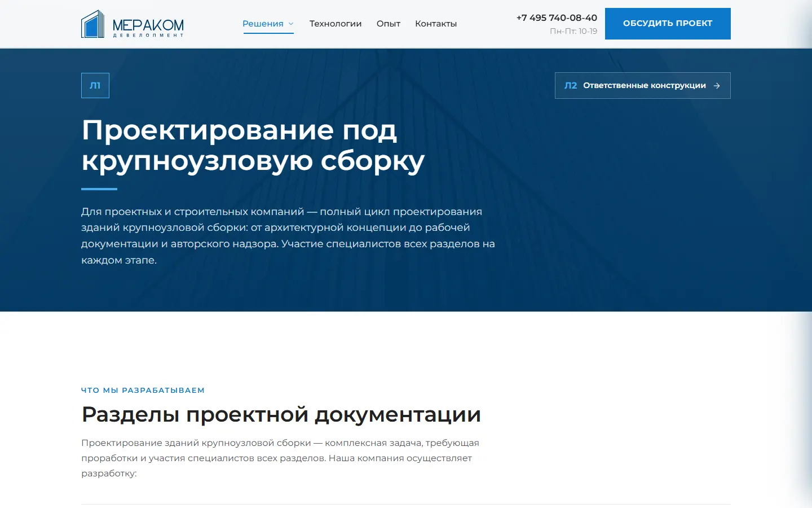
Task: Click the Мераком building logo icon
Action: pos(93,24)
